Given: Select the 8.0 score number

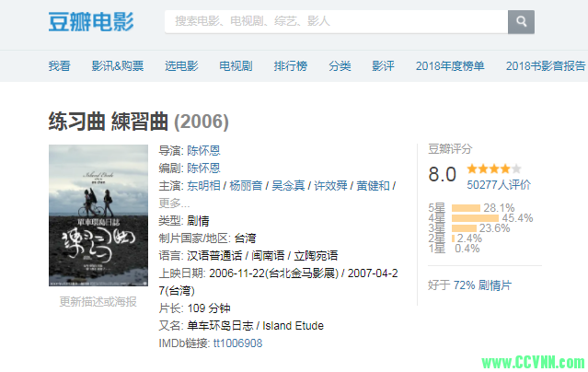Looking at the screenshot, I should point(442,175).
